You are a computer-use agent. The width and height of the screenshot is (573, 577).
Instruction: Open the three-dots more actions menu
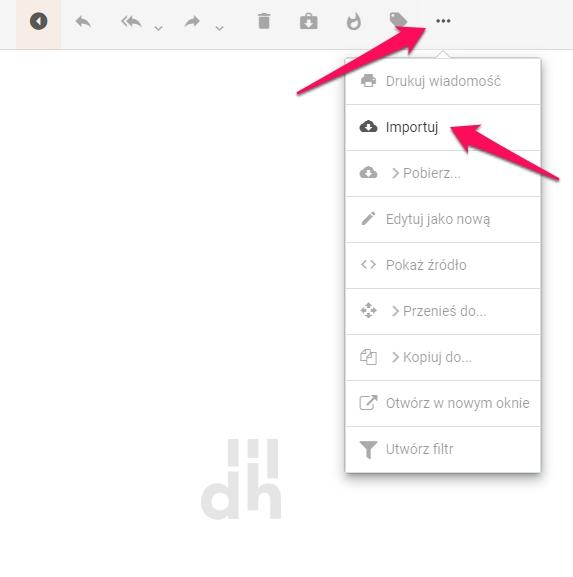pyautogui.click(x=443, y=21)
